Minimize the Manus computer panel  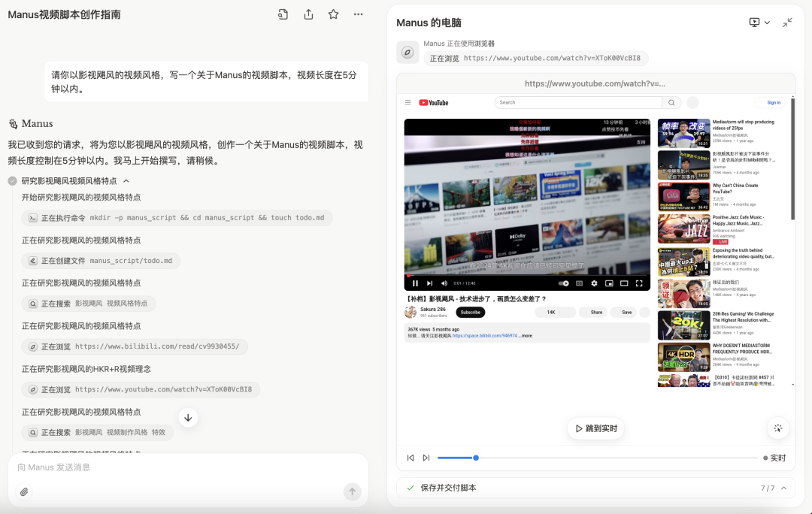pyautogui.click(x=787, y=23)
